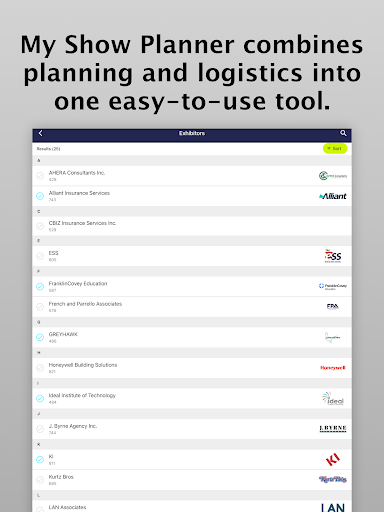Open the CBIZ Insurance Services Inc. entry
The width and height of the screenshot is (384, 512).
(192, 226)
